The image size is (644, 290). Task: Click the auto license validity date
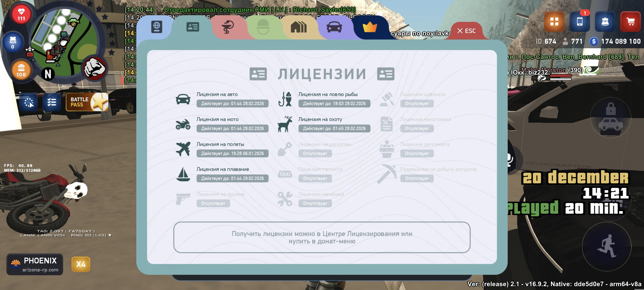(x=232, y=104)
